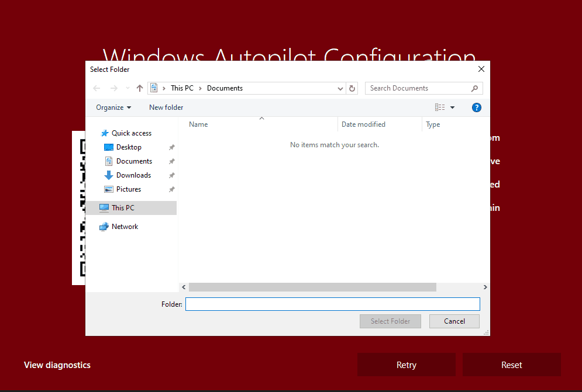Image resolution: width=582 pixels, height=392 pixels.
Task: Select Network in navigation pane
Action: (x=125, y=227)
